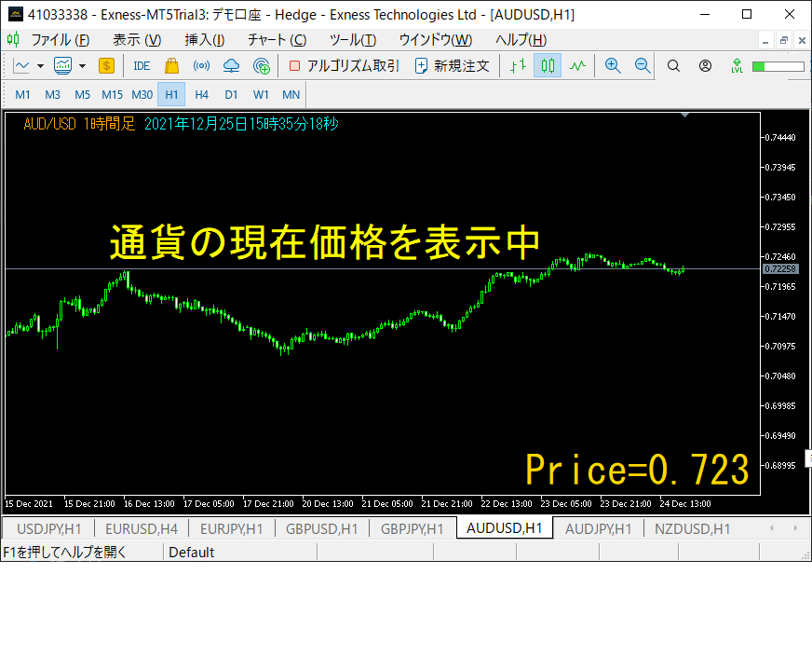Select the M15 timeframe
This screenshot has width=812, height=656.
coord(112,94)
